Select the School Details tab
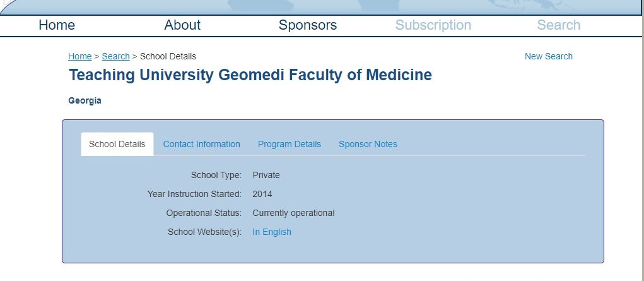The height and width of the screenshot is (281, 644). point(117,144)
